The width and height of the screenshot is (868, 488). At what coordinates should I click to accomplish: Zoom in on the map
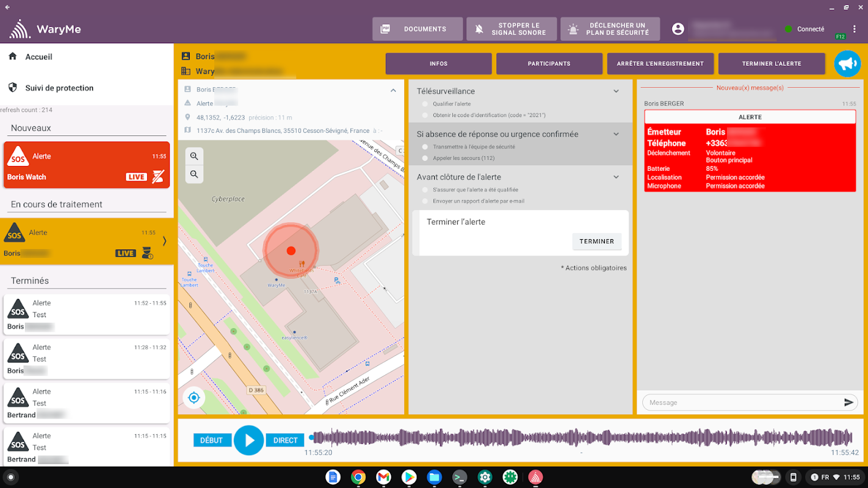tap(194, 156)
